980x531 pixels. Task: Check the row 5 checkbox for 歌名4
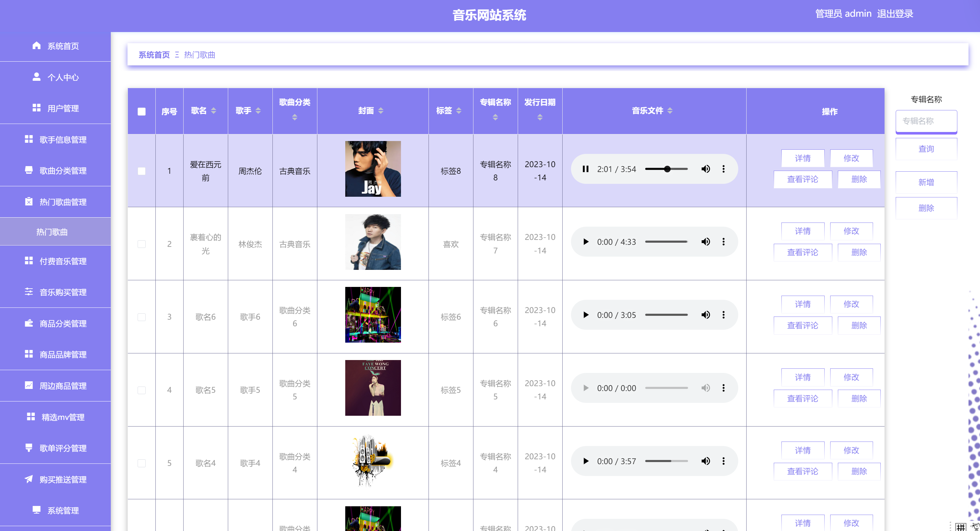coord(141,463)
